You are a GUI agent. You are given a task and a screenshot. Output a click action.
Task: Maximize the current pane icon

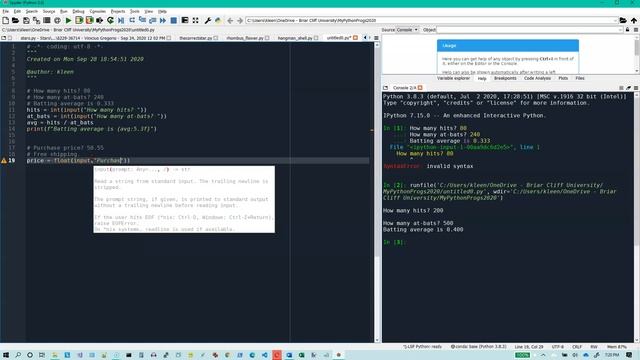(x=185, y=20)
